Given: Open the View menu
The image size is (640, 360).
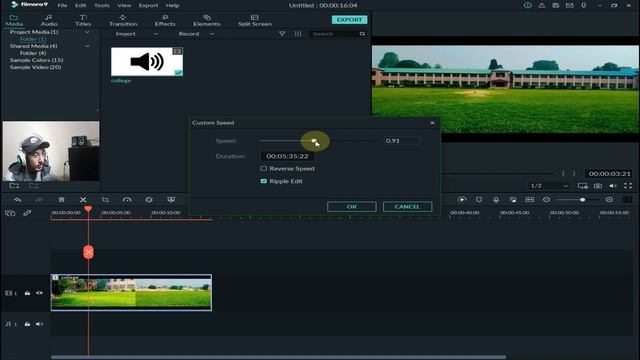Looking at the screenshot, I should point(124,5).
